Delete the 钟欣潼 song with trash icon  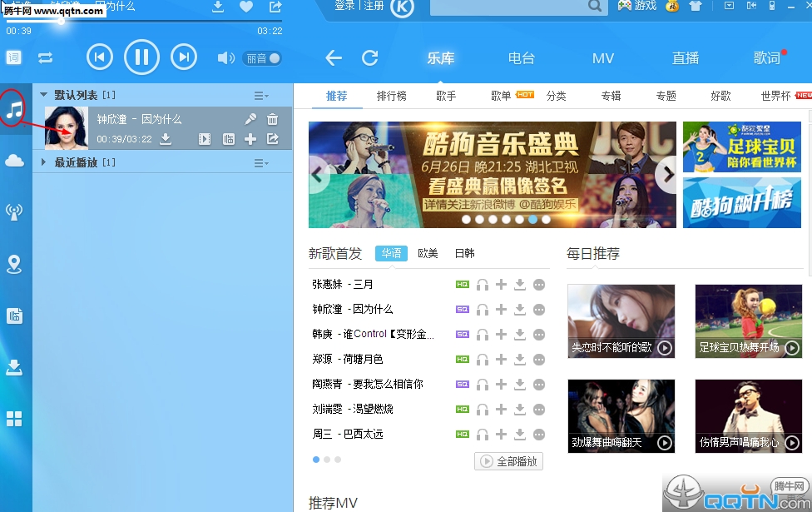[x=272, y=119]
